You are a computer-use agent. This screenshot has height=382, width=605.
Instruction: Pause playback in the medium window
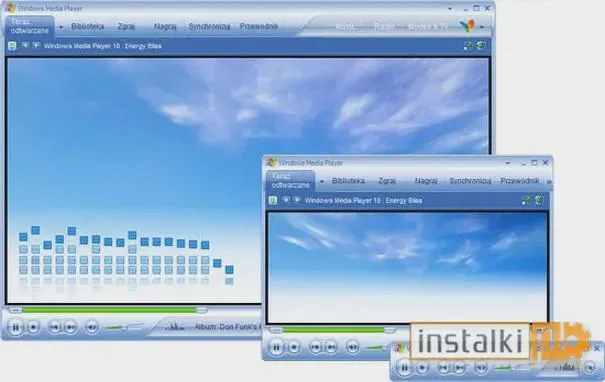pos(276,347)
